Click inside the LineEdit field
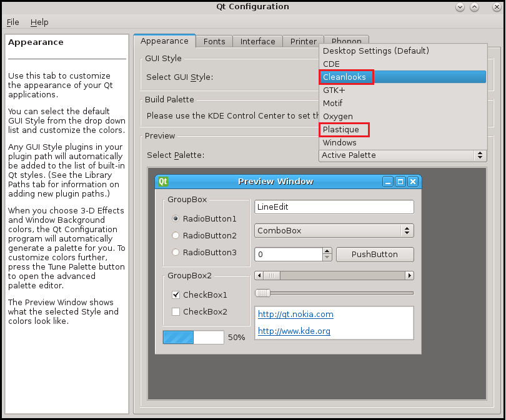 [x=334, y=207]
